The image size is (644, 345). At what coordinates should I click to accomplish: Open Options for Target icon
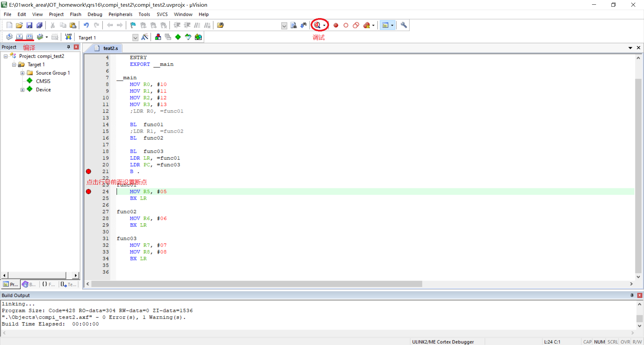coord(145,37)
